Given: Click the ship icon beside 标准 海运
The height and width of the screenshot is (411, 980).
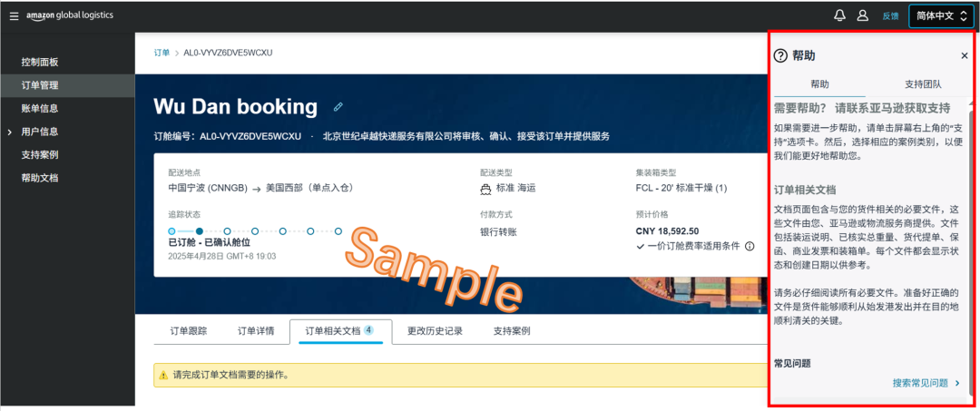Looking at the screenshot, I should [x=485, y=188].
